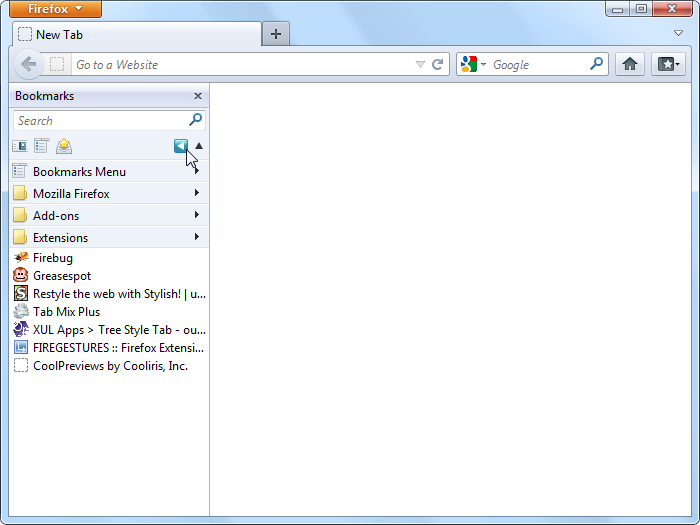700x525 pixels.
Task: Click the magnifier in the Google search box
Action: click(x=597, y=64)
